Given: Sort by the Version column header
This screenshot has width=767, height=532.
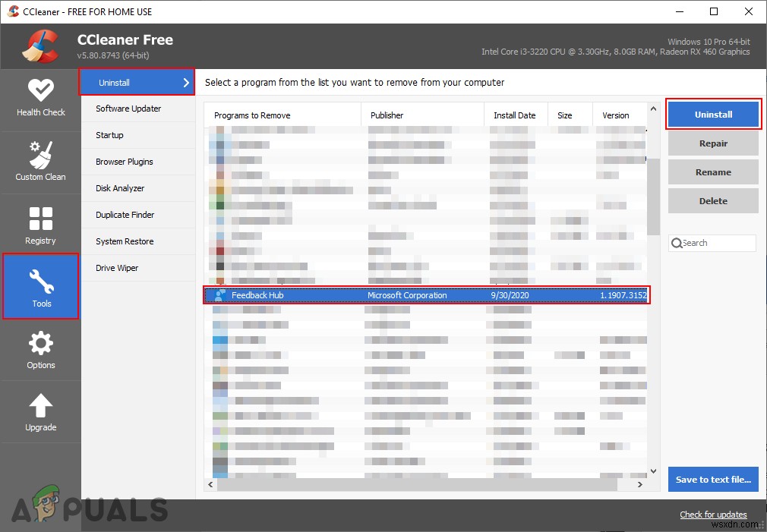Looking at the screenshot, I should coord(620,115).
